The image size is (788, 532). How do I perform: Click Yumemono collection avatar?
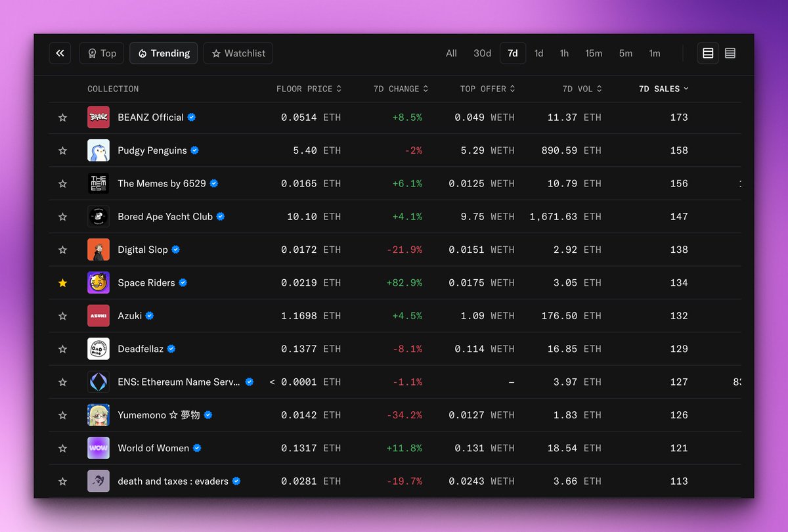click(98, 415)
